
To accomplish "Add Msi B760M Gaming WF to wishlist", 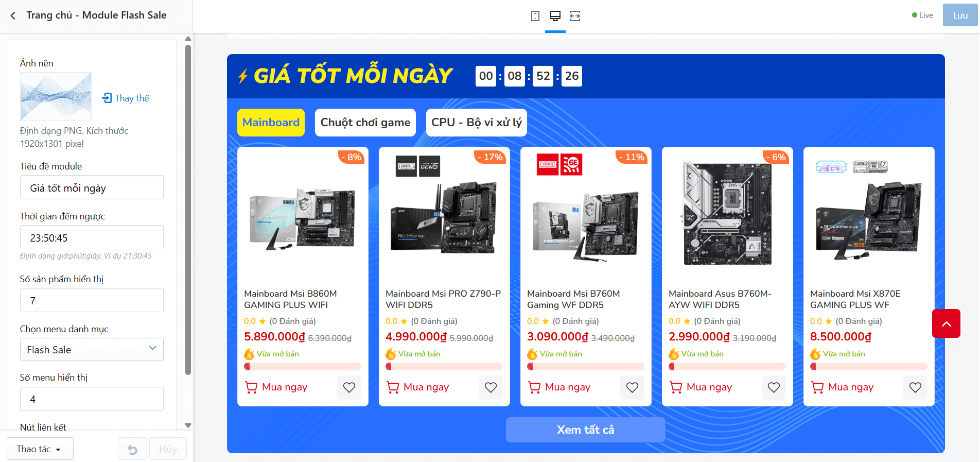I will point(632,387).
